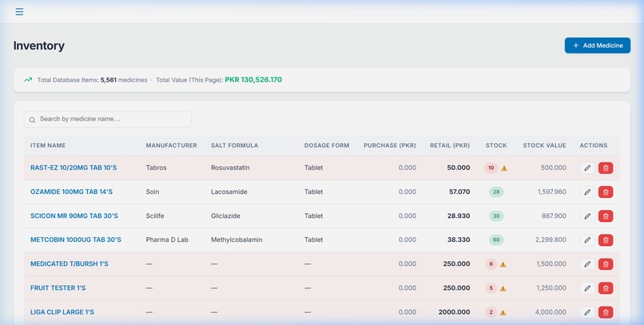Click low-stock warning icon for RAST-EZ
This screenshot has height=325, width=644.
pos(504,168)
